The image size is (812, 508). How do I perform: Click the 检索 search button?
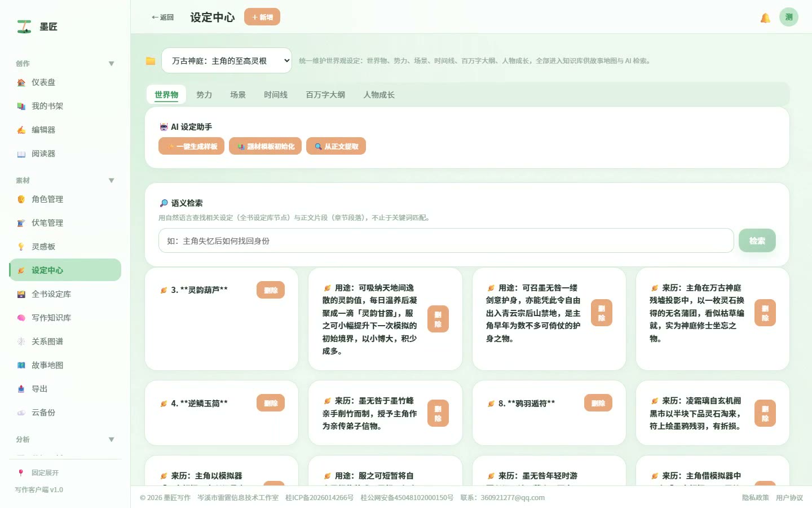pyautogui.click(x=757, y=241)
